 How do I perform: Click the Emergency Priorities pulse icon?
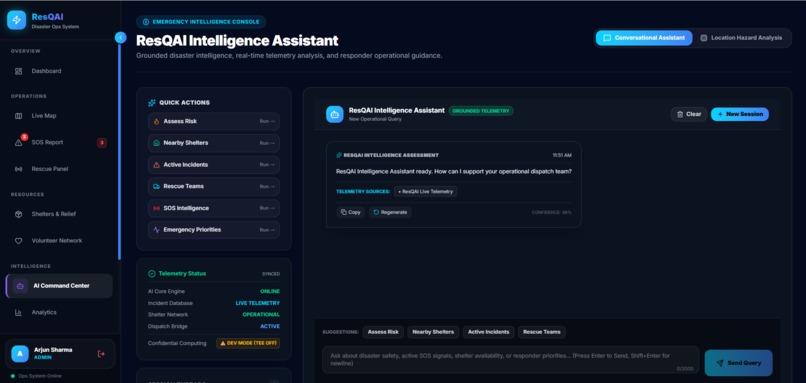pos(156,230)
